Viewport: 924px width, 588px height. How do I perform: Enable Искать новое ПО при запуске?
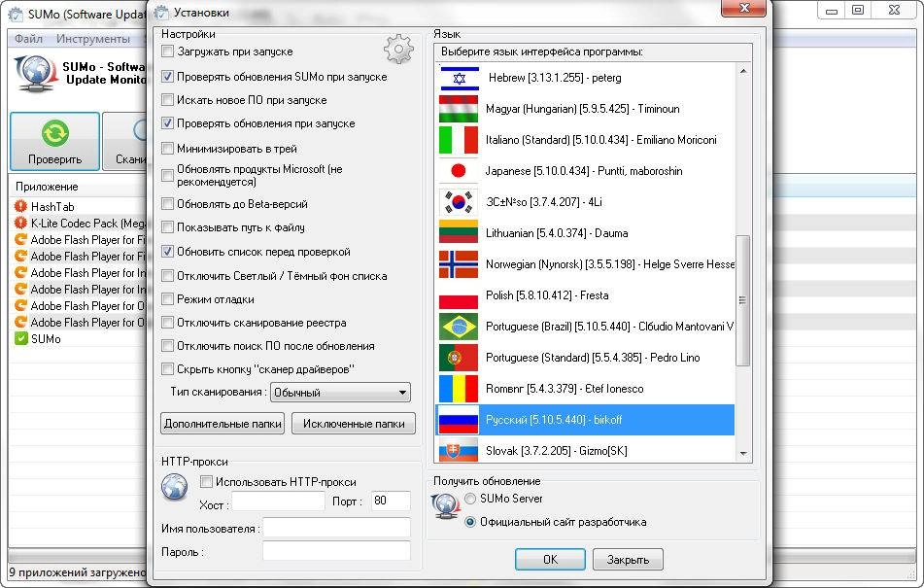pyautogui.click(x=167, y=100)
